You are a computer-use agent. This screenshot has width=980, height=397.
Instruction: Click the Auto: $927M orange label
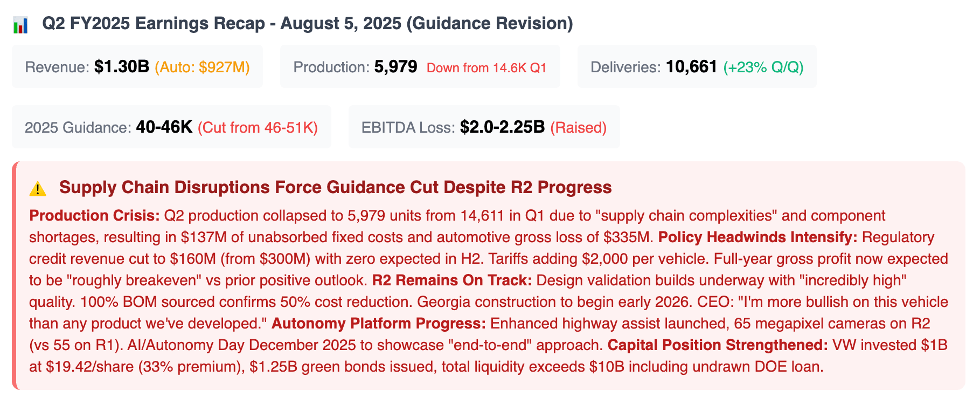tap(202, 67)
